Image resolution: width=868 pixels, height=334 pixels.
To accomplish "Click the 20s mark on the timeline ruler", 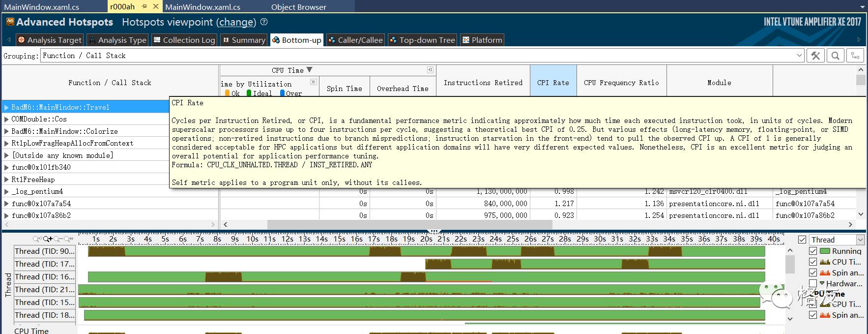I will [x=426, y=239].
